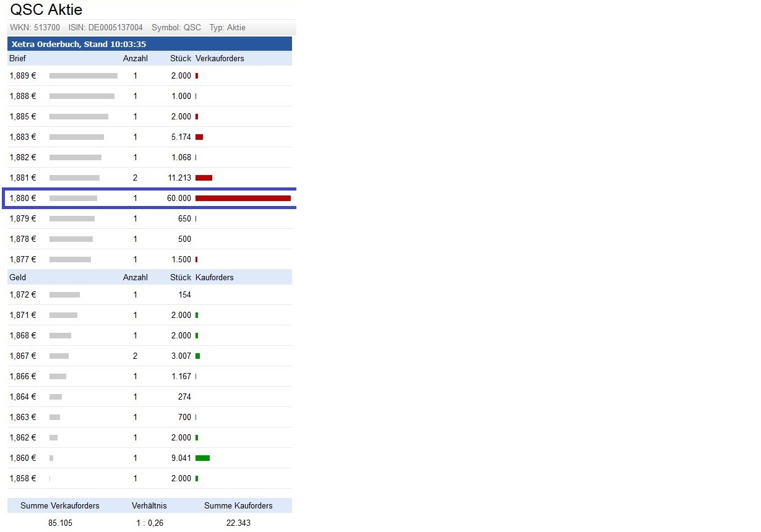Click the 650 Stück value
The width and height of the screenshot is (761, 532).
(x=184, y=219)
